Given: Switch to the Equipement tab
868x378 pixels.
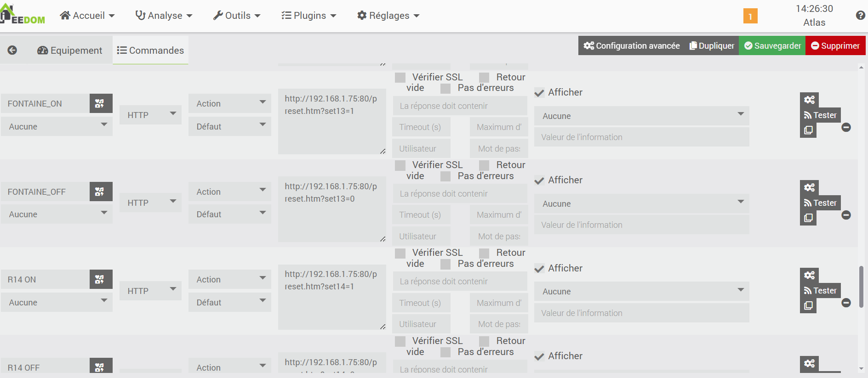Looking at the screenshot, I should (x=70, y=50).
